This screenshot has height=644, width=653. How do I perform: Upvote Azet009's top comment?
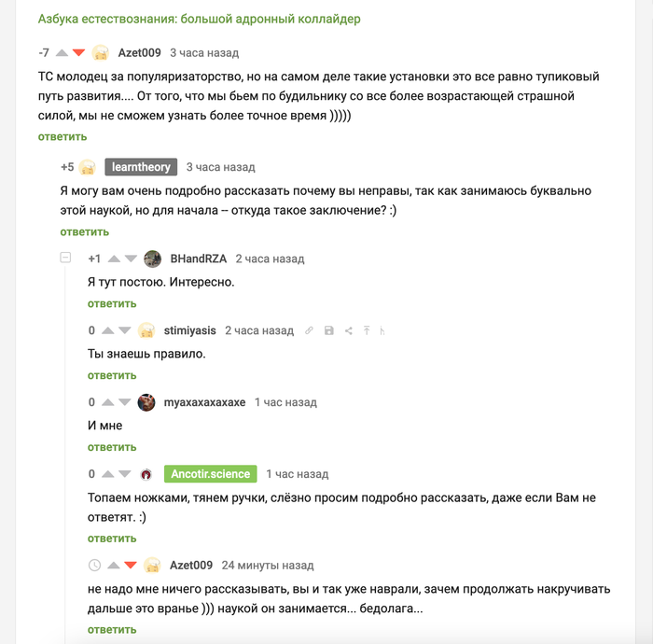click(x=62, y=53)
